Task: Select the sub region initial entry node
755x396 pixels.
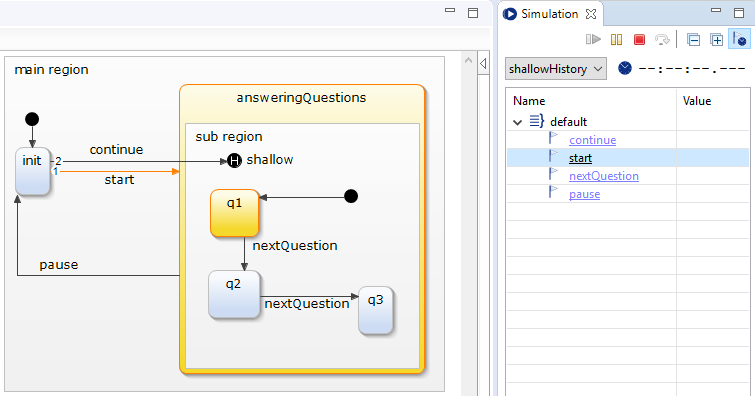Action: coord(351,197)
